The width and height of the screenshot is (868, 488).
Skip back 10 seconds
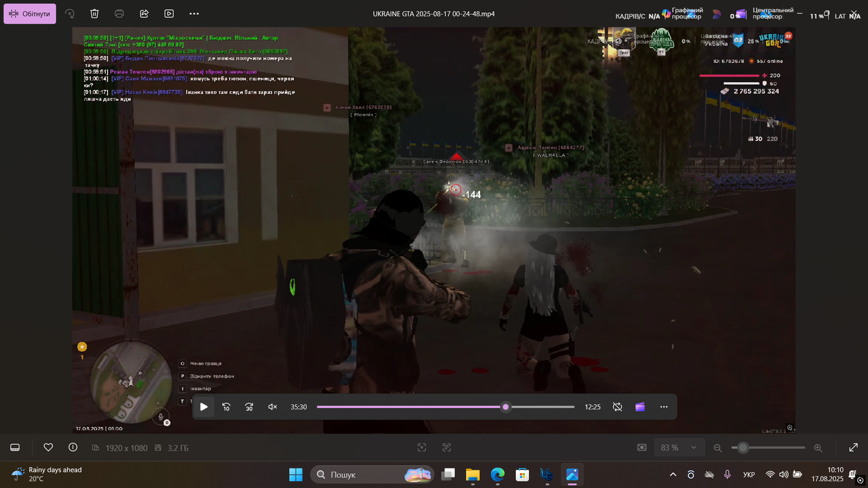[x=226, y=407]
